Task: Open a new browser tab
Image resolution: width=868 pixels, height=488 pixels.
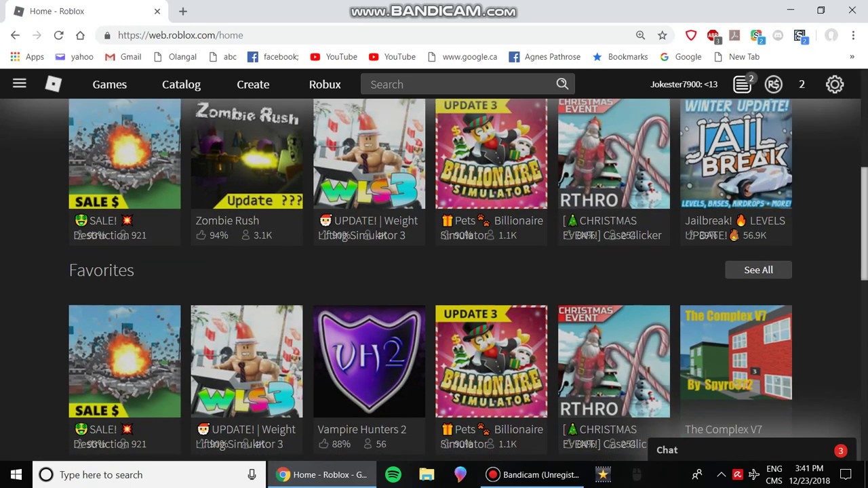Action: (183, 11)
